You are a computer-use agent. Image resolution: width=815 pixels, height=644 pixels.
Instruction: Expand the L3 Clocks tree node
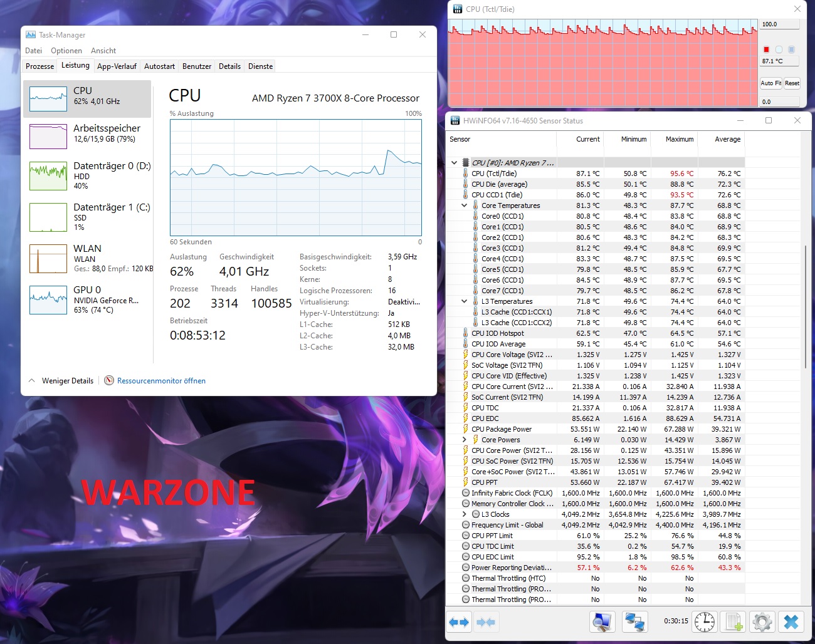point(465,514)
